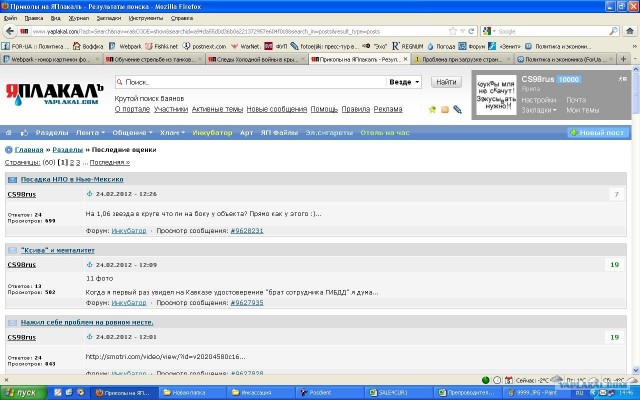Screen dimensions: 640x400
Task: Click envelope icon beside Нажил себе проблем topic
Action: (x=12, y=322)
